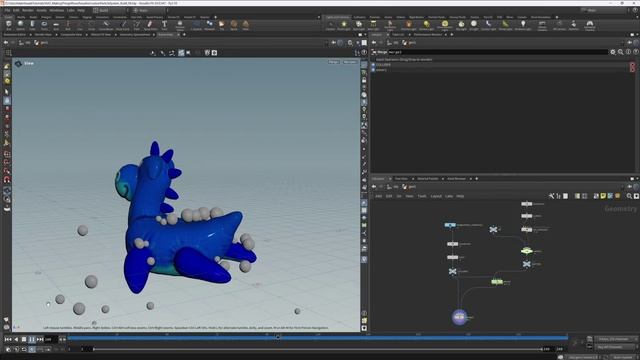
Task: Open the Render menu
Action: pos(28,10)
